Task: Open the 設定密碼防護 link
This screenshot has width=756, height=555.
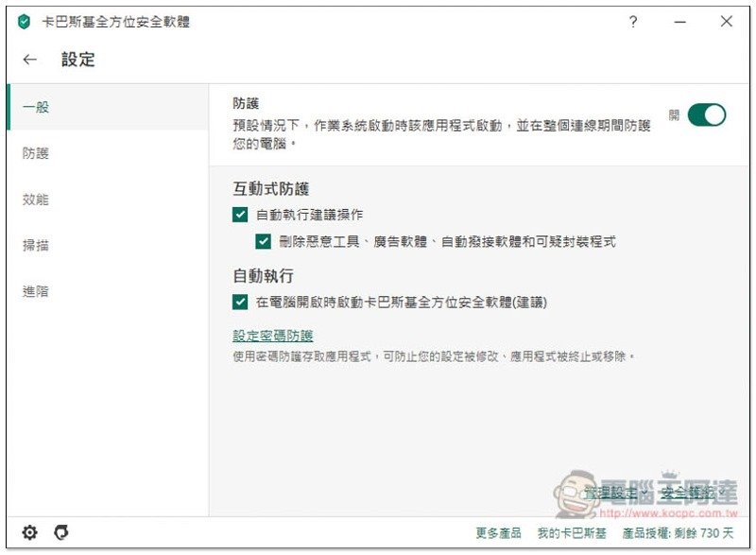Action: tap(273, 336)
